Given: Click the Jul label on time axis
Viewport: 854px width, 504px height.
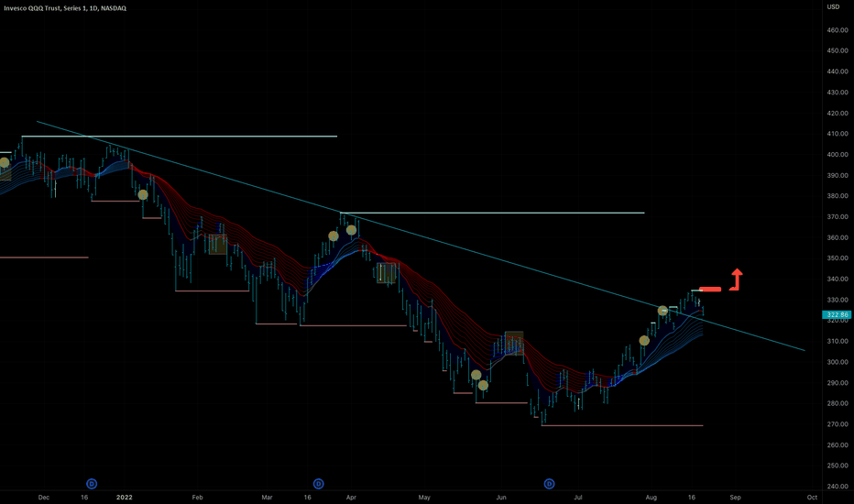Looking at the screenshot, I should click(578, 498).
